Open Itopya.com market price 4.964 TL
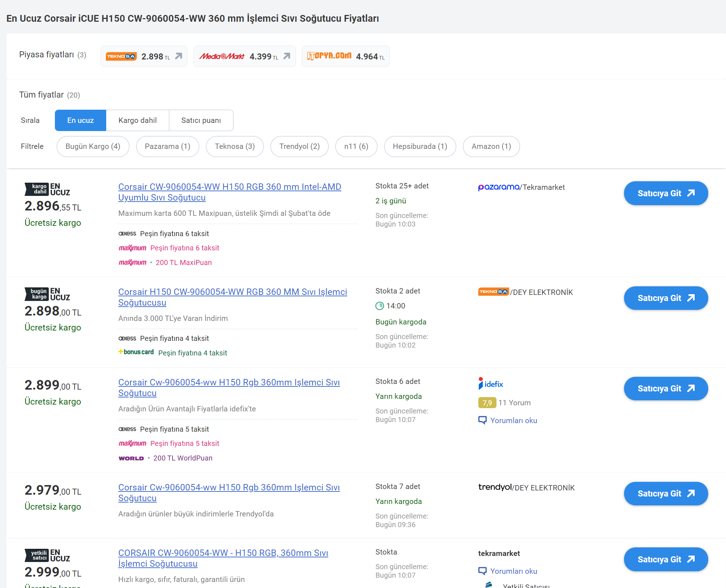The image size is (726, 588). 346,56
